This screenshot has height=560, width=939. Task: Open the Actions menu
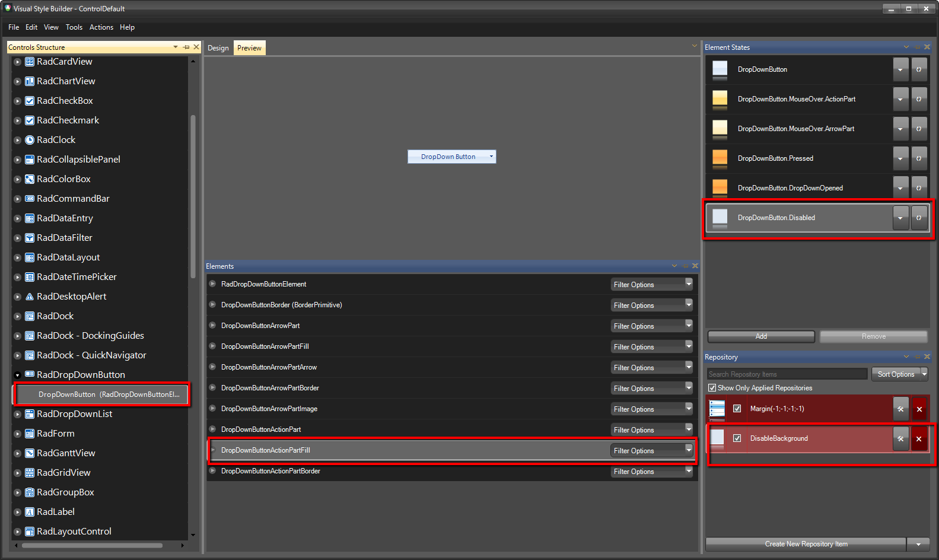[x=101, y=27]
